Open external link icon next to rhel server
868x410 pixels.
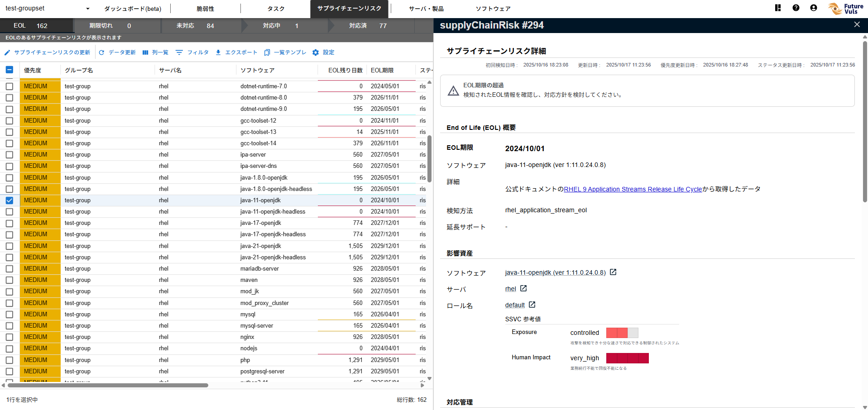[x=523, y=288]
